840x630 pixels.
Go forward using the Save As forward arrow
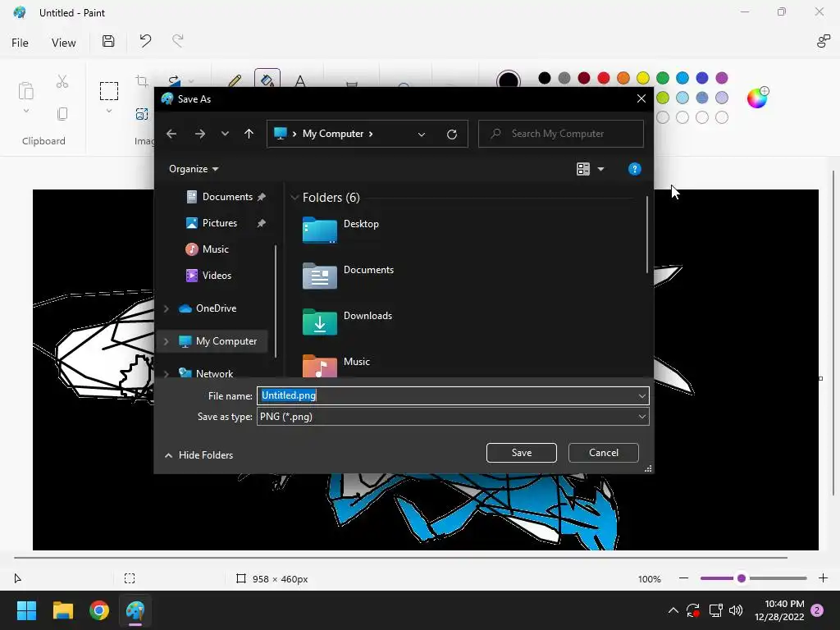200,134
